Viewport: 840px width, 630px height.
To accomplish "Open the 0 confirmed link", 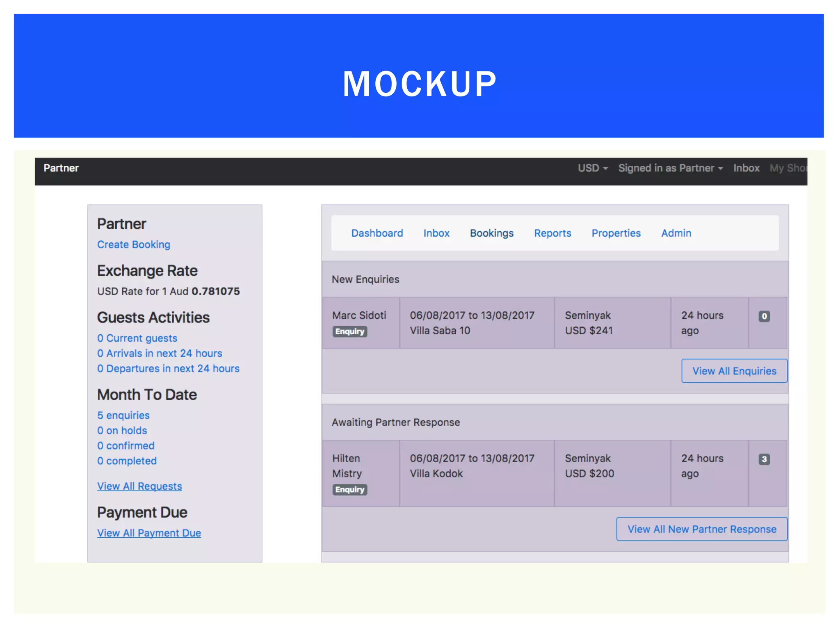I will click(x=126, y=445).
